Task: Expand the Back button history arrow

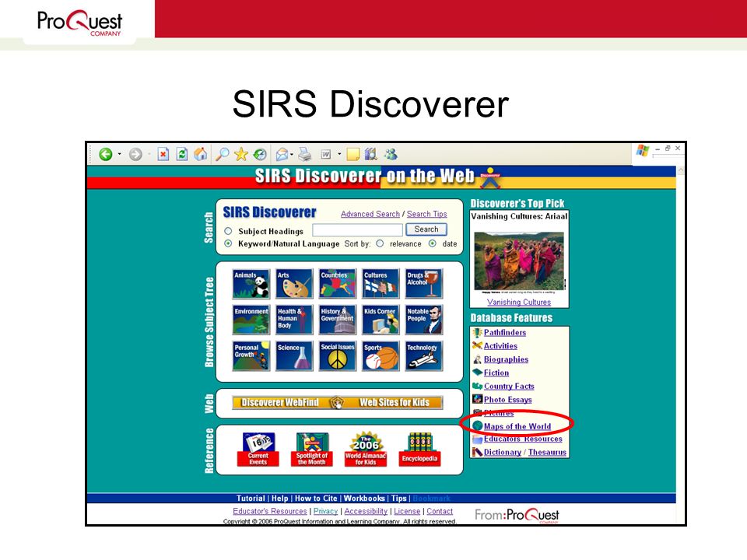Action: point(119,154)
